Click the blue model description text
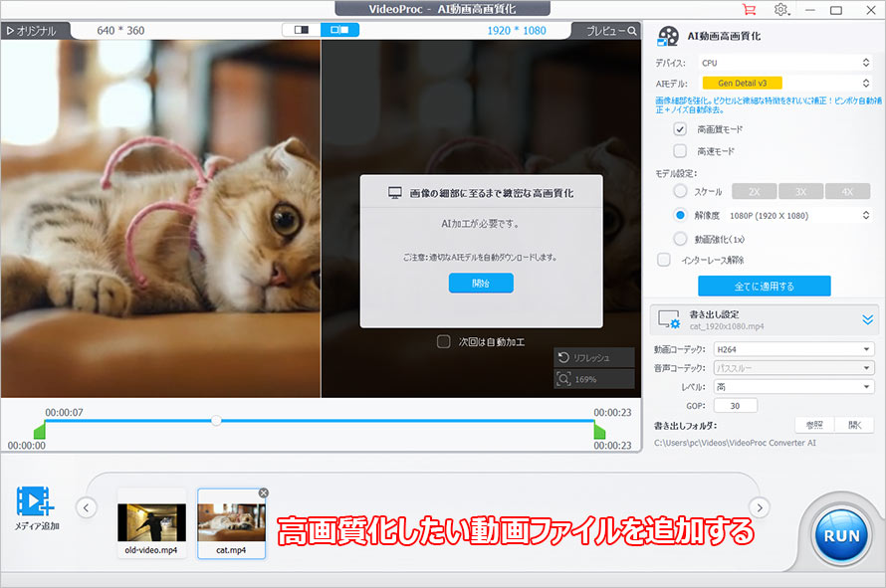886x588 pixels. point(769,105)
